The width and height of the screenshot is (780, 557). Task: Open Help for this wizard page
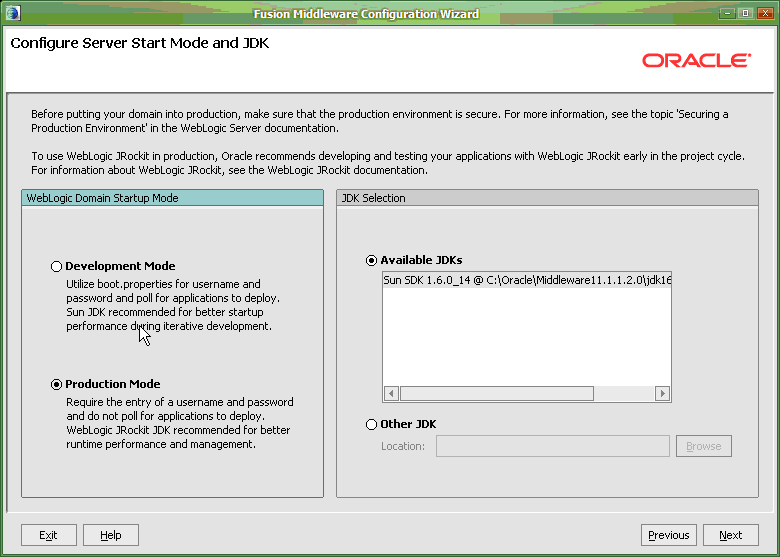[x=110, y=535]
